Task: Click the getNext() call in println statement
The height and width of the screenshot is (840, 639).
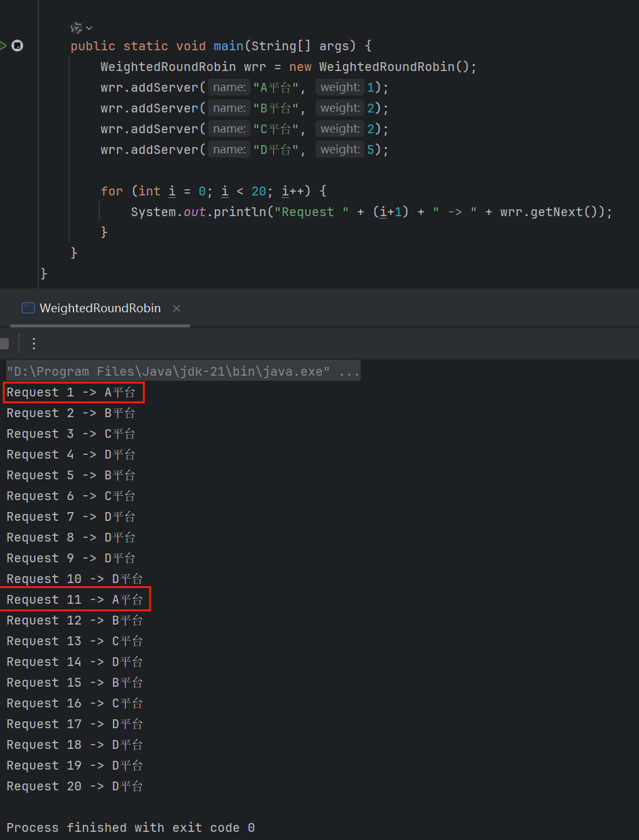Action: point(567,212)
